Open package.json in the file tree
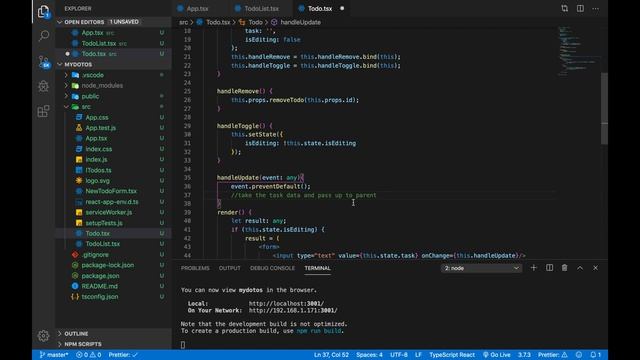The image size is (640, 360). tap(100, 276)
